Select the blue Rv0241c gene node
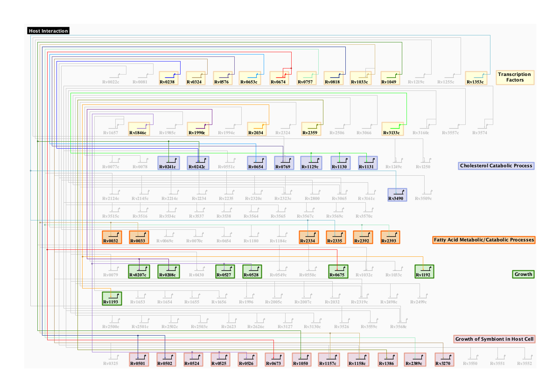 (x=169, y=163)
